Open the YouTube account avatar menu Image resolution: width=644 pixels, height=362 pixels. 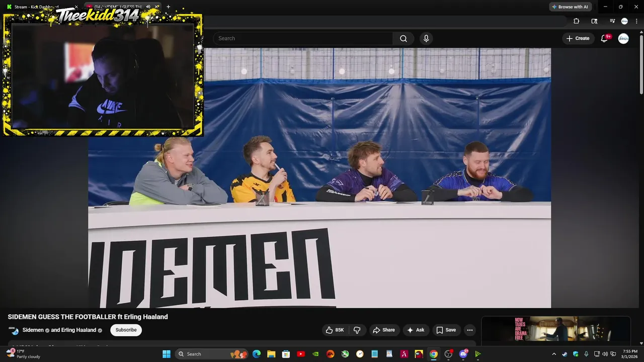623,38
